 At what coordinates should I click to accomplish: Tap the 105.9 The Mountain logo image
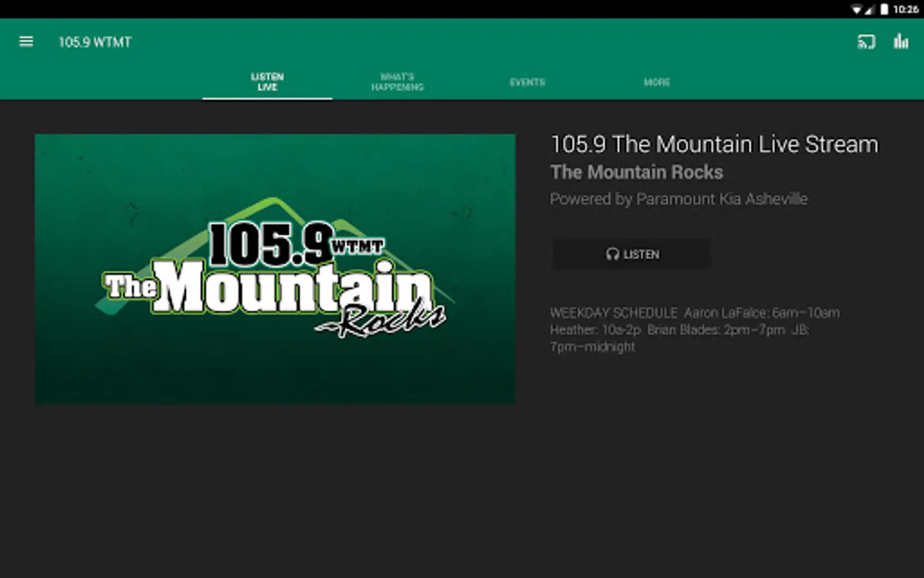pos(275,269)
